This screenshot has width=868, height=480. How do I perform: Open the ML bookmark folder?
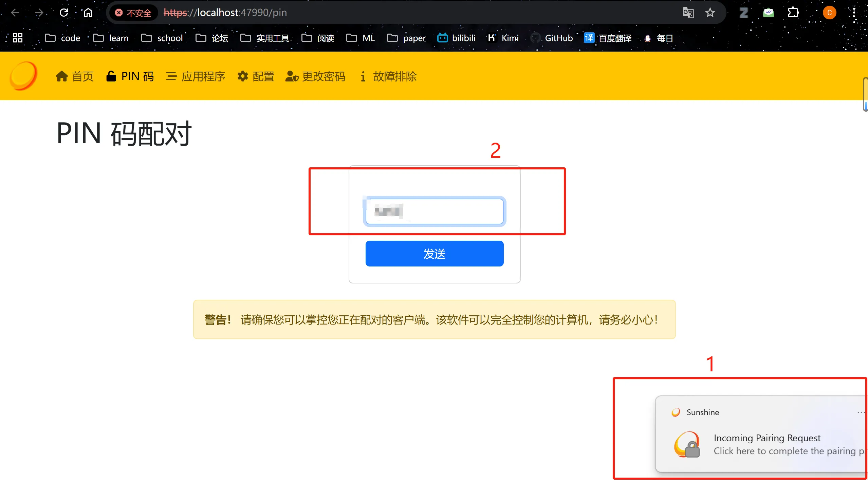click(360, 38)
